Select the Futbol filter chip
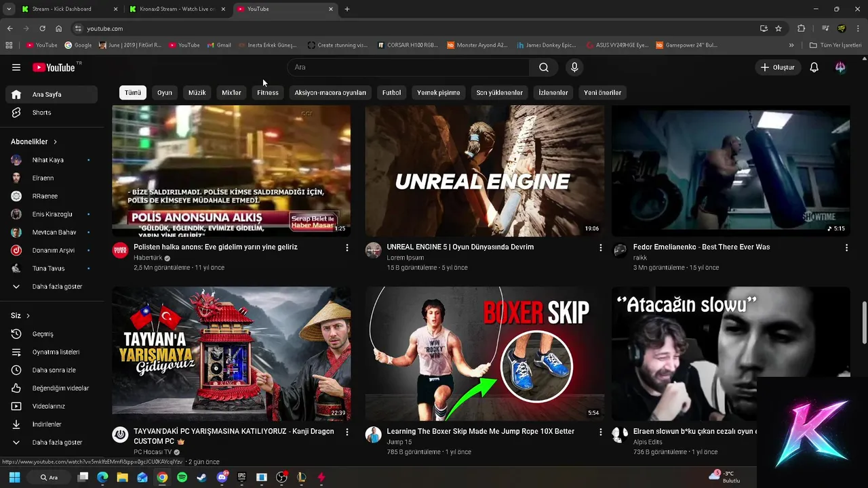The image size is (868, 488). point(391,93)
